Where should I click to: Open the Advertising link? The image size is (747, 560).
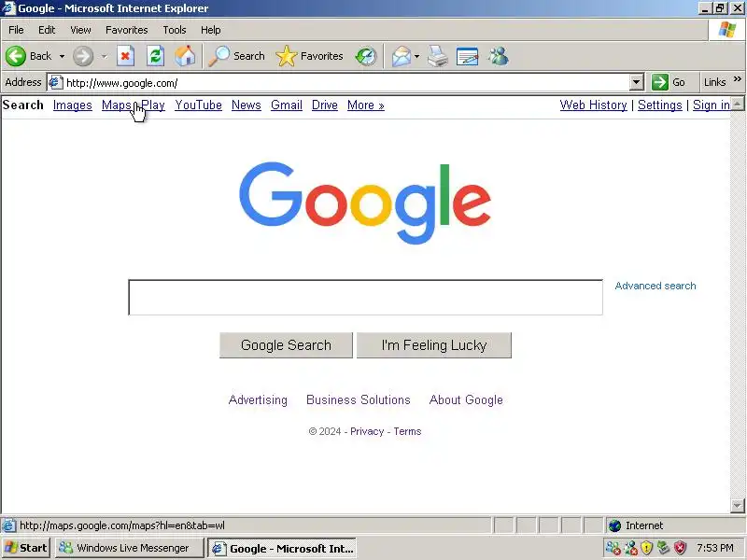click(258, 400)
